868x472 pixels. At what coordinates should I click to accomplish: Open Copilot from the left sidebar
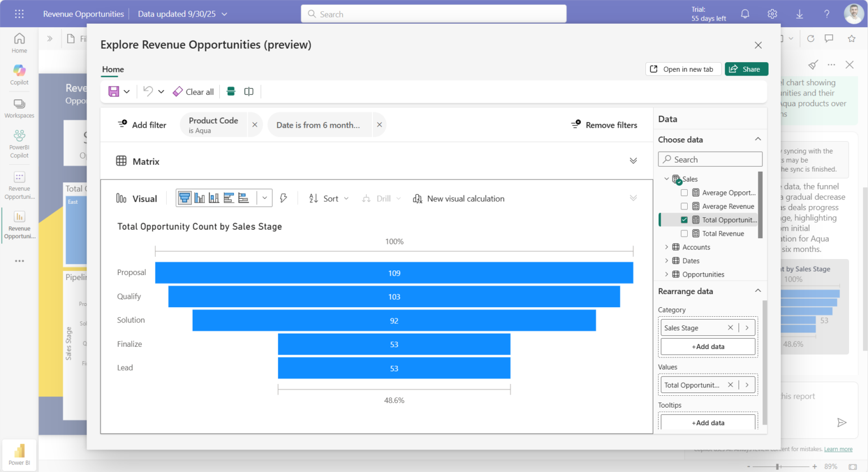point(19,75)
